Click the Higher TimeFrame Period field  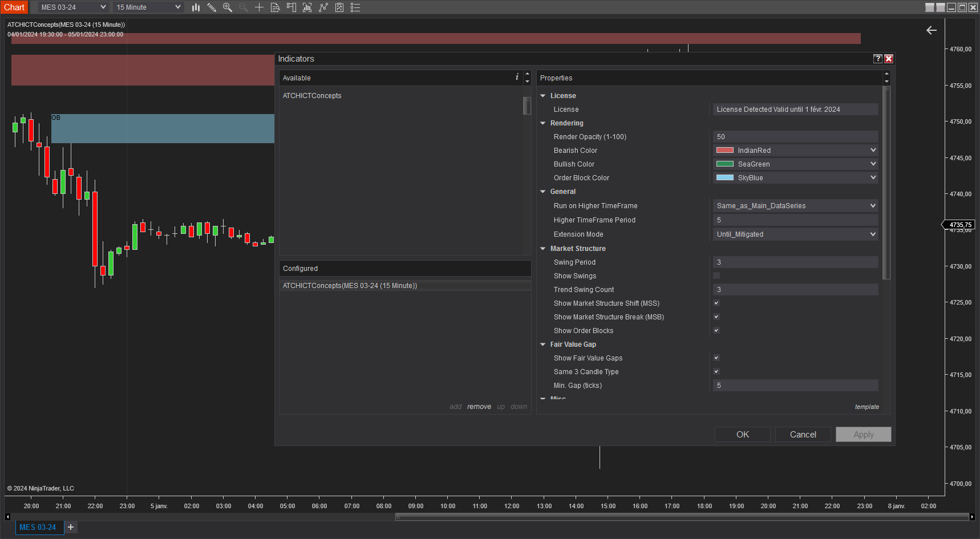[795, 220]
